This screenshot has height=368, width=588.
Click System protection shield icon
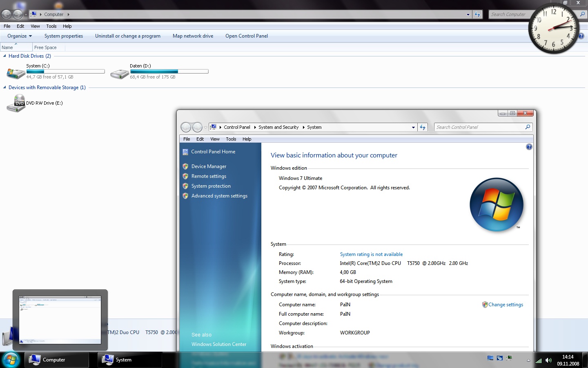(185, 186)
